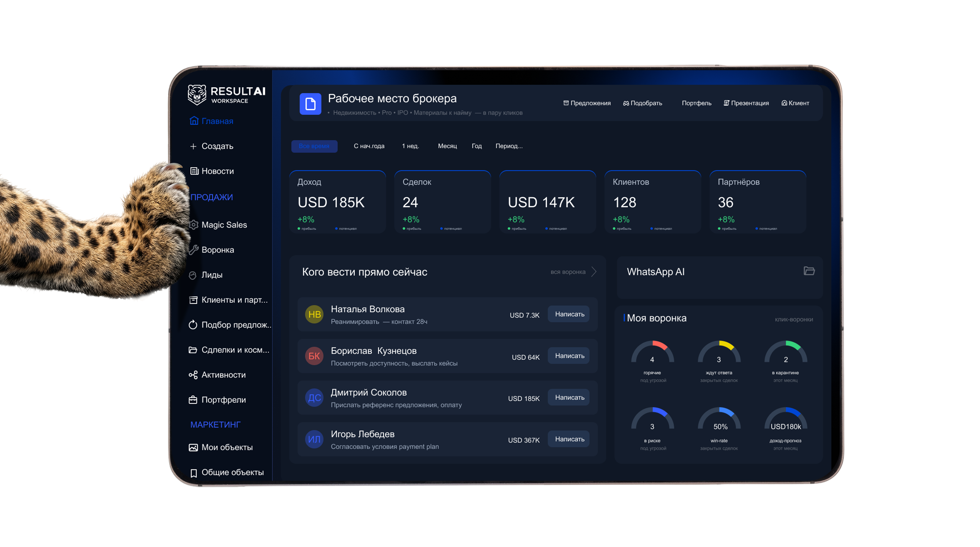The height and width of the screenshot is (547, 980).
Task: Click the Клиенты и парт... archive icon
Action: coord(193,300)
